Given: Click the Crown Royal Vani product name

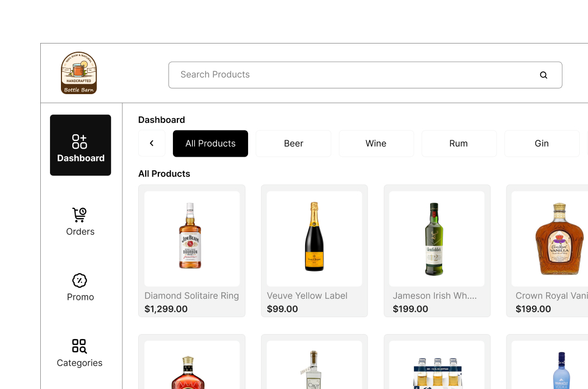Looking at the screenshot, I should click(x=551, y=295).
